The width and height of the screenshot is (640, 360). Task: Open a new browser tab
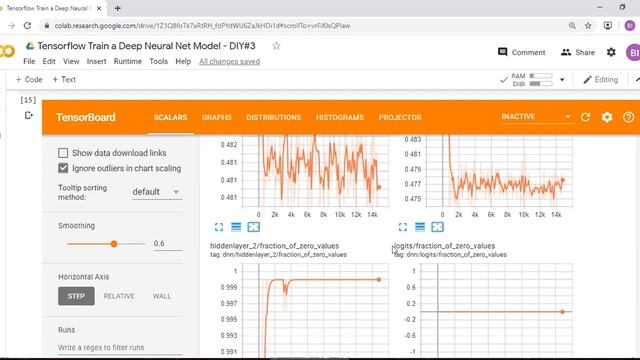click(x=118, y=8)
